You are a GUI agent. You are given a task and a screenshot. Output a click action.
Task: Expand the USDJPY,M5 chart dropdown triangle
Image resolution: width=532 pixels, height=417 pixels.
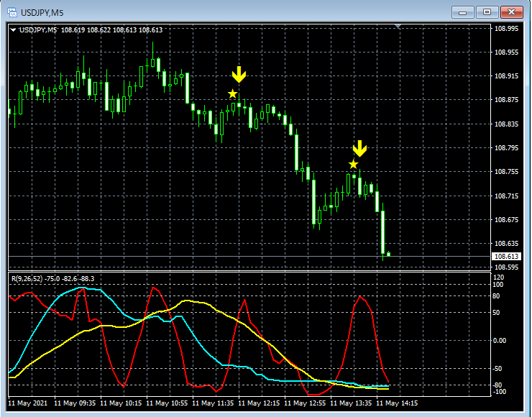point(13,30)
